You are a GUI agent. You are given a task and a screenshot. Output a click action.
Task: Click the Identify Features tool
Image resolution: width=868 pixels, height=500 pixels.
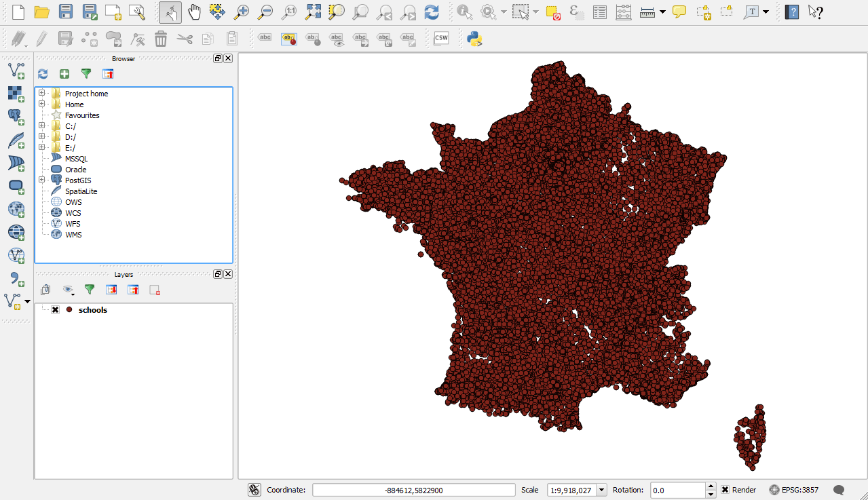click(464, 12)
